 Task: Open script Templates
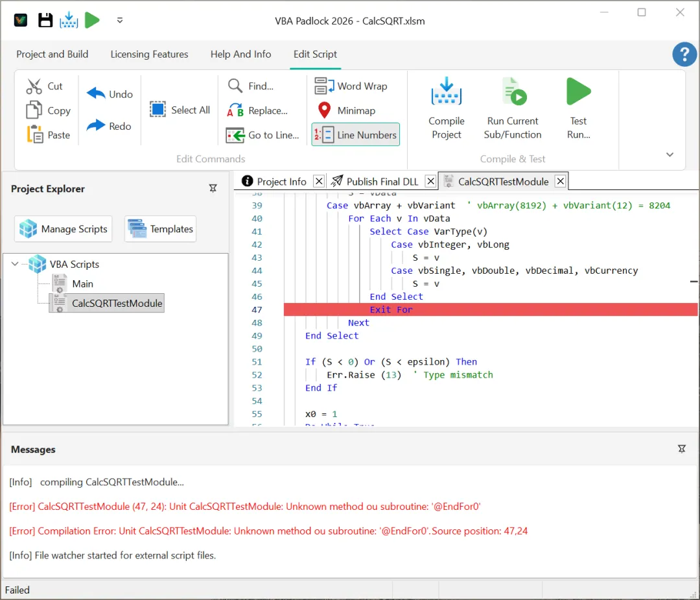[160, 229]
